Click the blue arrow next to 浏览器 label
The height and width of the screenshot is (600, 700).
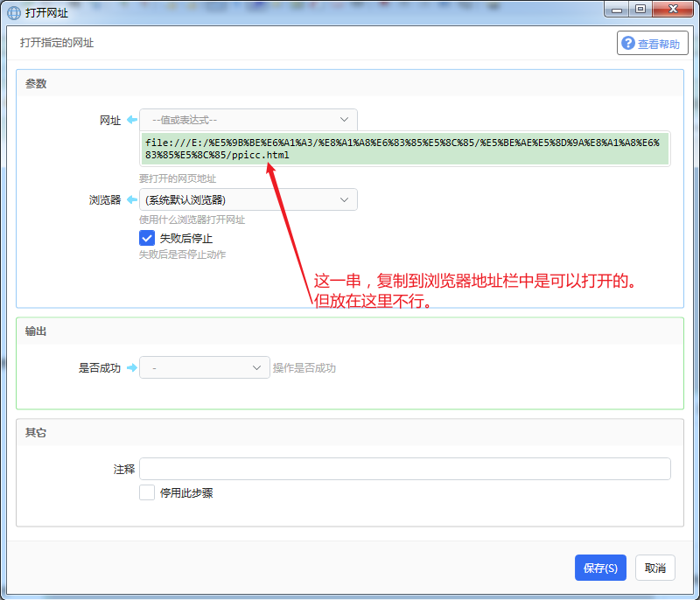click(x=132, y=199)
